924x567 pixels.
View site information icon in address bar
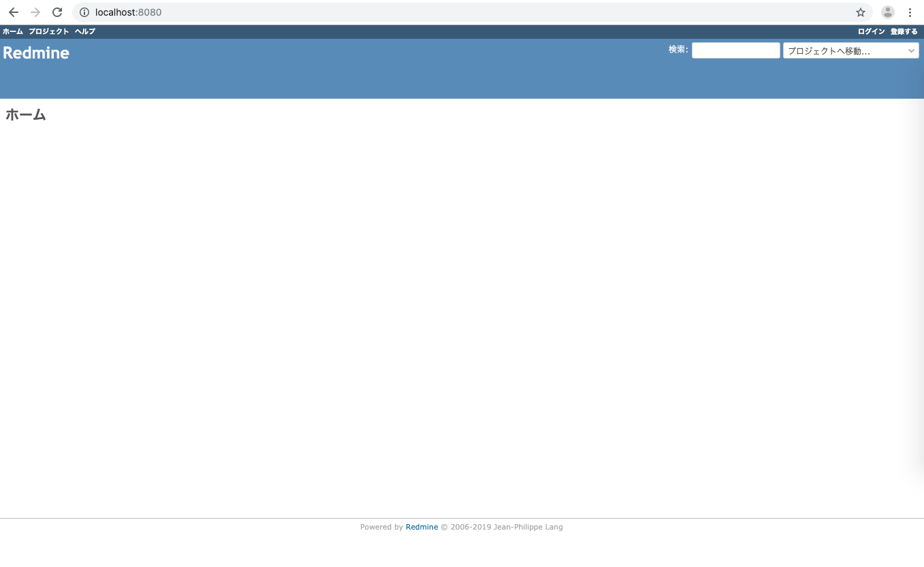[x=84, y=12]
